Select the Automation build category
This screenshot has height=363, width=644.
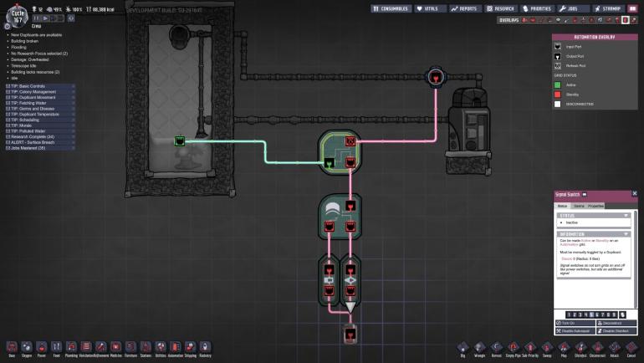point(176,346)
